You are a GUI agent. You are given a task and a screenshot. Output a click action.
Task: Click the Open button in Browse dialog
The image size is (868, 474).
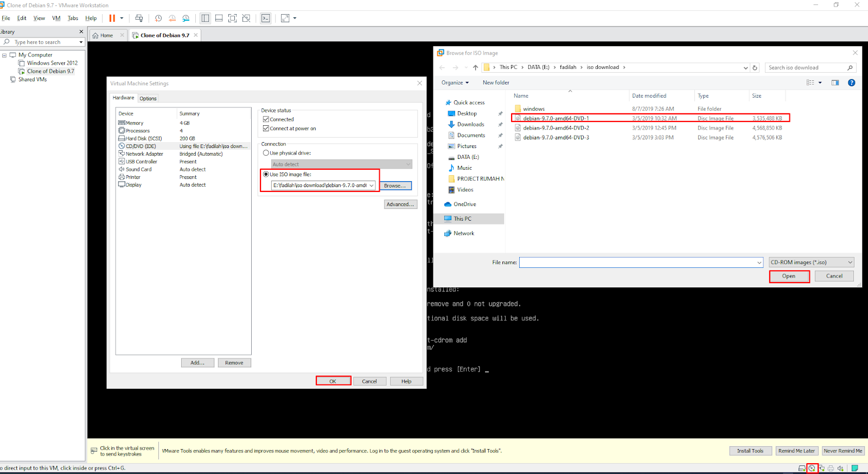[789, 276]
